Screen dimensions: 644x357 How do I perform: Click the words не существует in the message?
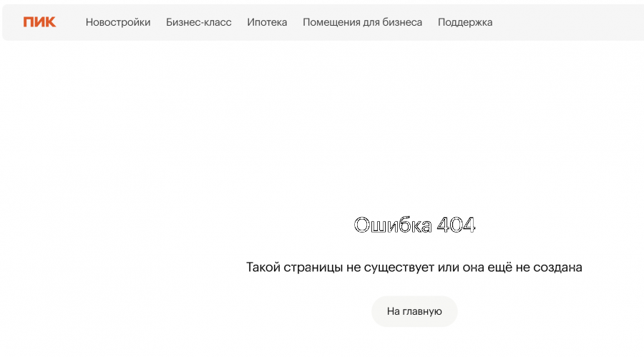tap(391, 268)
